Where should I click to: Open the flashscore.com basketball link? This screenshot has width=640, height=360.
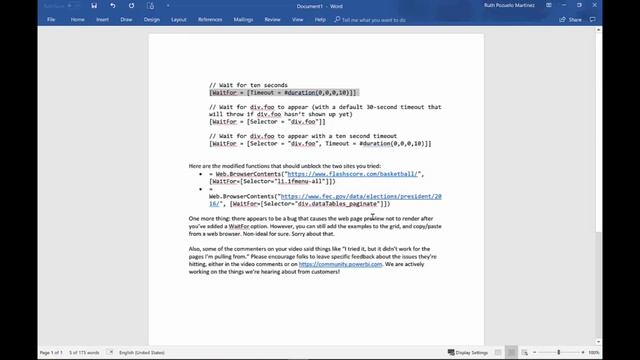(x=353, y=174)
